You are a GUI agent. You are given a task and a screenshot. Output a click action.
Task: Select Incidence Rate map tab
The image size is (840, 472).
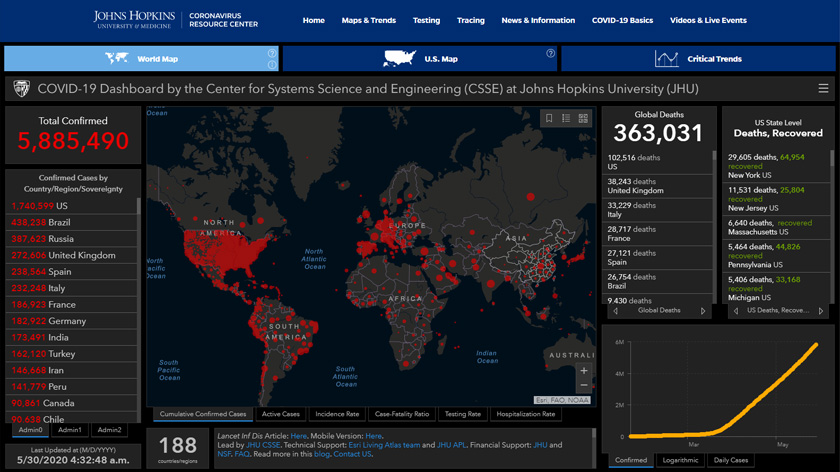coord(337,414)
